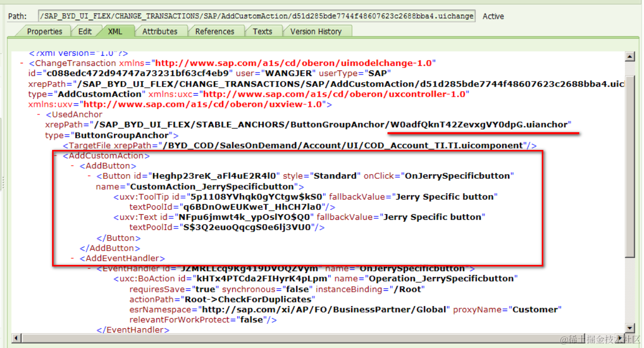
Task: Collapse the UsedAnchor XML node
Action: click(x=39, y=114)
